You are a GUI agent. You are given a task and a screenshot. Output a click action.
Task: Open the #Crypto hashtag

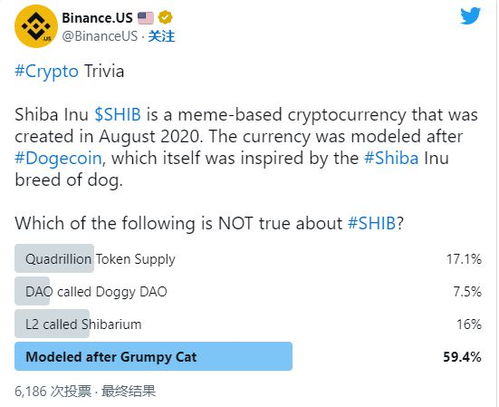coord(47,72)
